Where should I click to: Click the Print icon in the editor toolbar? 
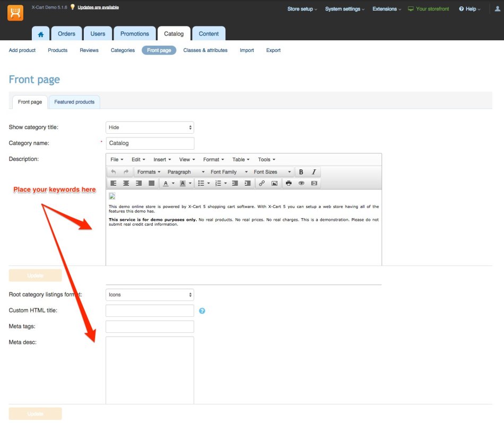coord(288,183)
